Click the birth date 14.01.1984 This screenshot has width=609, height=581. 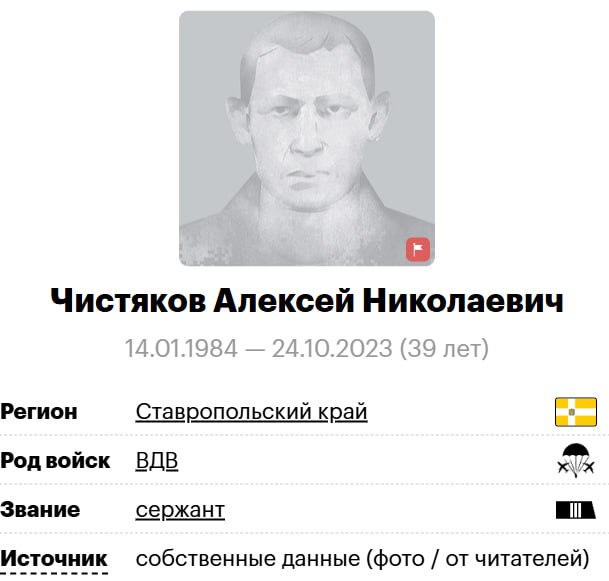tap(181, 348)
